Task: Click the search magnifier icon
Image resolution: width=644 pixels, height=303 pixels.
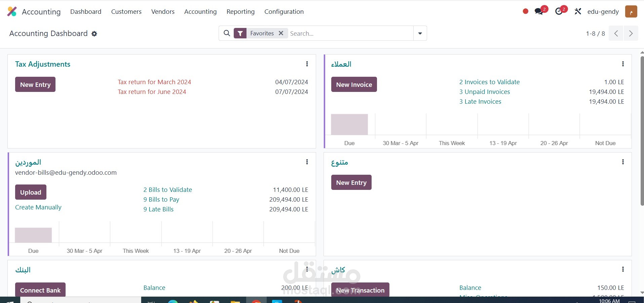Action: click(x=227, y=33)
